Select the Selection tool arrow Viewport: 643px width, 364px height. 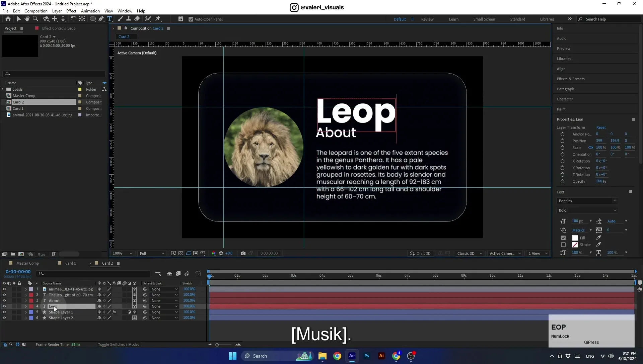click(19, 19)
